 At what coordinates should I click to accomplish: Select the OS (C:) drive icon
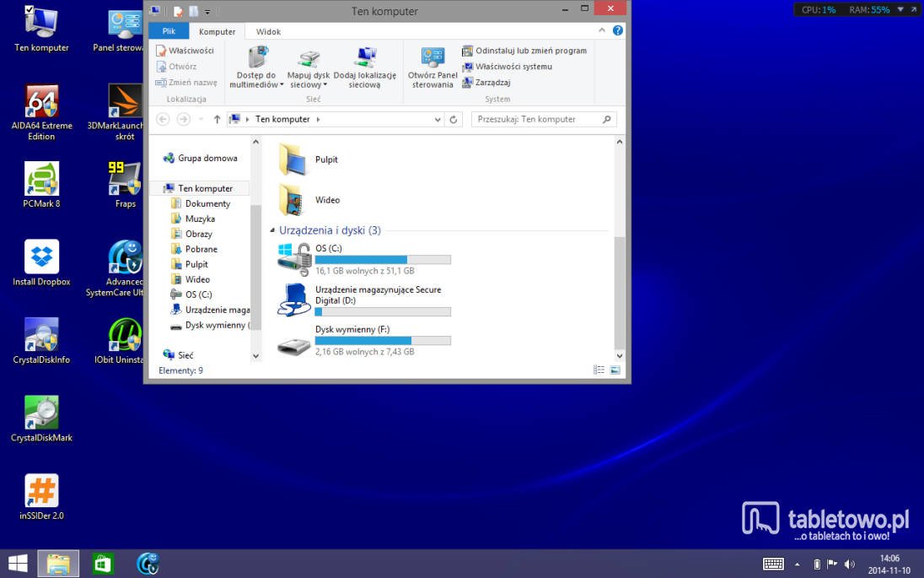(294, 260)
